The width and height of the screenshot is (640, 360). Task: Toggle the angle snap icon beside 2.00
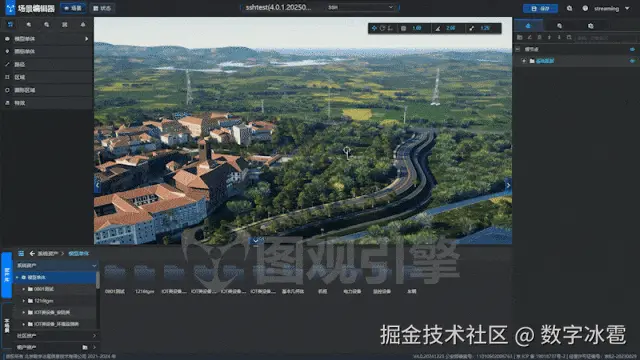point(438,28)
